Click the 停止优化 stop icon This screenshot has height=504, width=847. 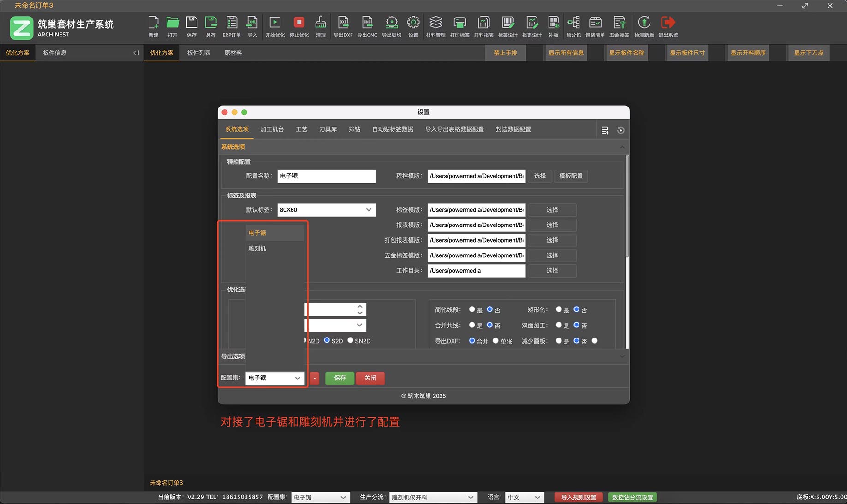299,26
